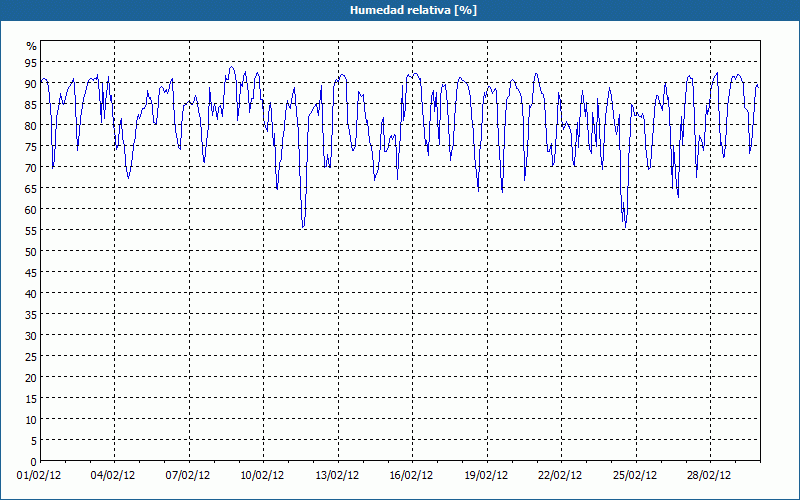Click the 19/02/12 date label
Viewport: 800px width, 500px height.
486,476
